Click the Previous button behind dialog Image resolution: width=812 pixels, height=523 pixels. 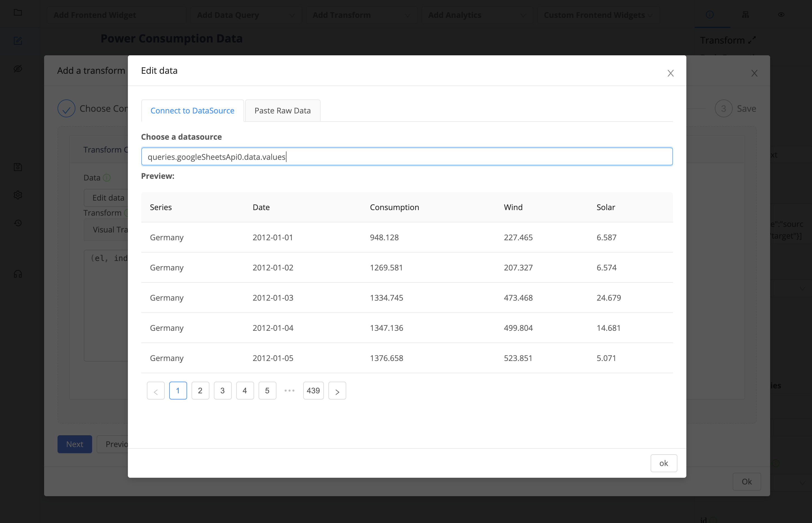coord(113,444)
